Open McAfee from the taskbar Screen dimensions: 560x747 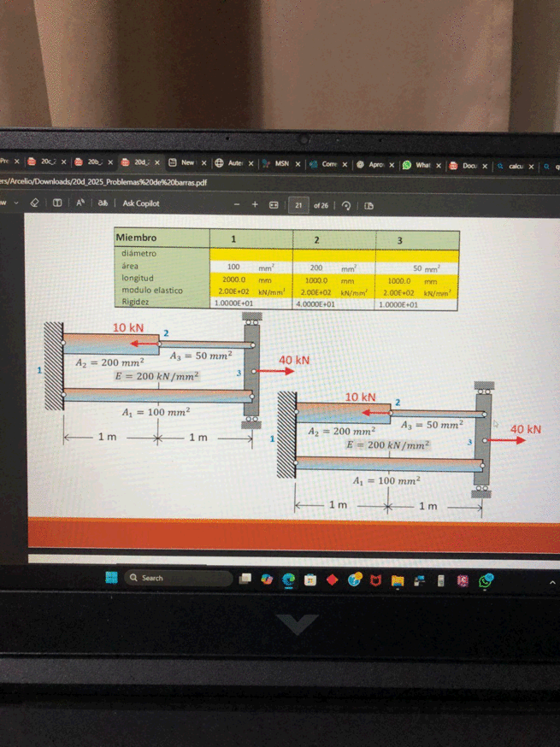(376, 579)
